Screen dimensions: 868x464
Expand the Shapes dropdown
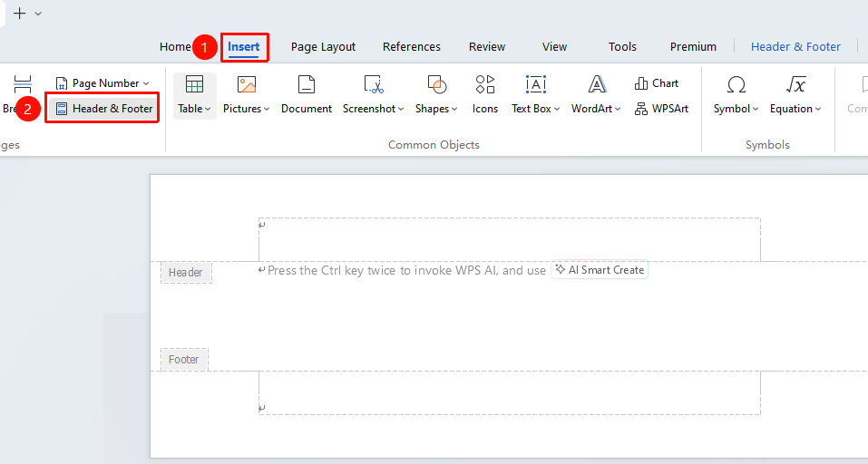[454, 109]
